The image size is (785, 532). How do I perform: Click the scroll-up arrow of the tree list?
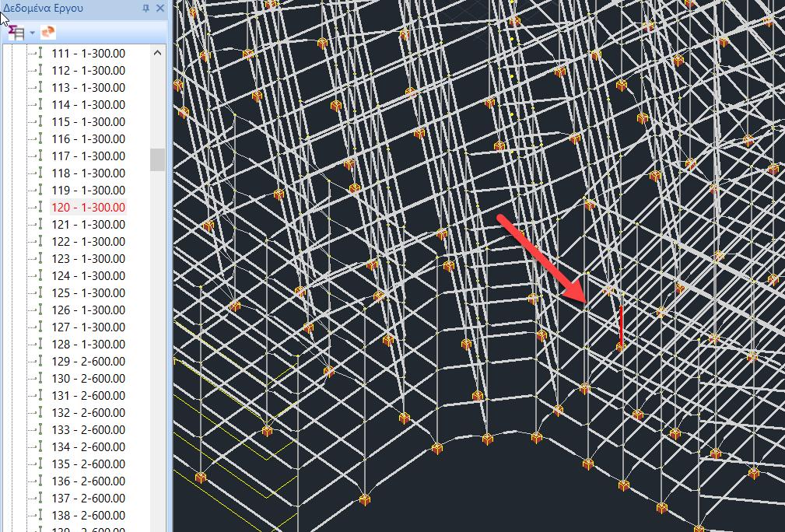(x=157, y=53)
